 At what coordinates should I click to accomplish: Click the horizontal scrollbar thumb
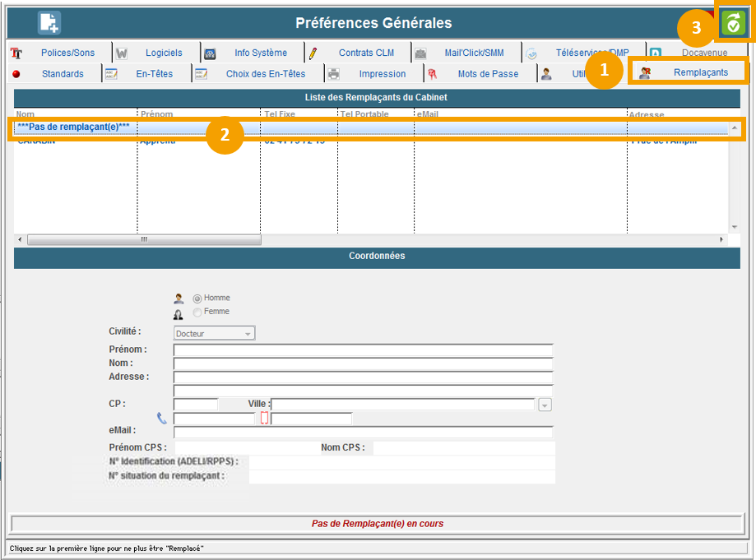(x=144, y=239)
